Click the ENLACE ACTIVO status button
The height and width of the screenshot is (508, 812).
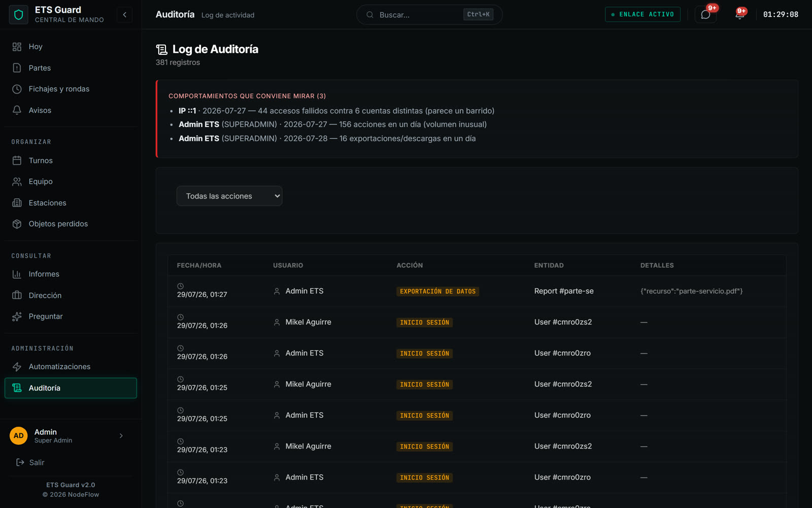tap(642, 14)
